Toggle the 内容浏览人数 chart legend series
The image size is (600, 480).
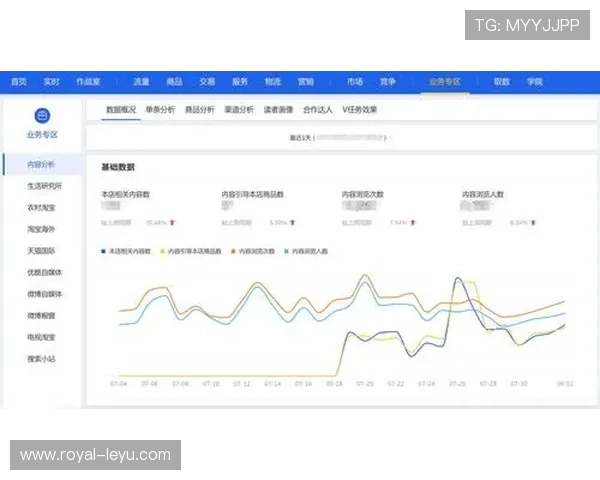pyautogui.click(x=306, y=251)
